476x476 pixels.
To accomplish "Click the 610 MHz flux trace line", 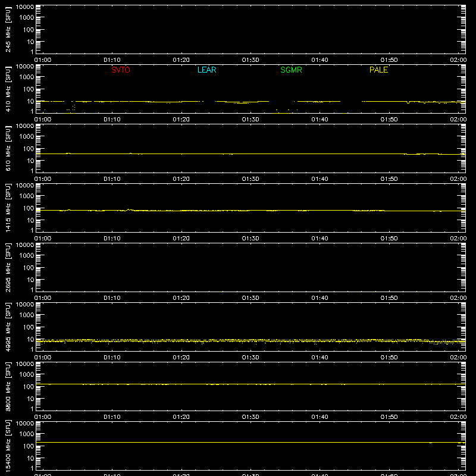I will (x=250, y=154).
